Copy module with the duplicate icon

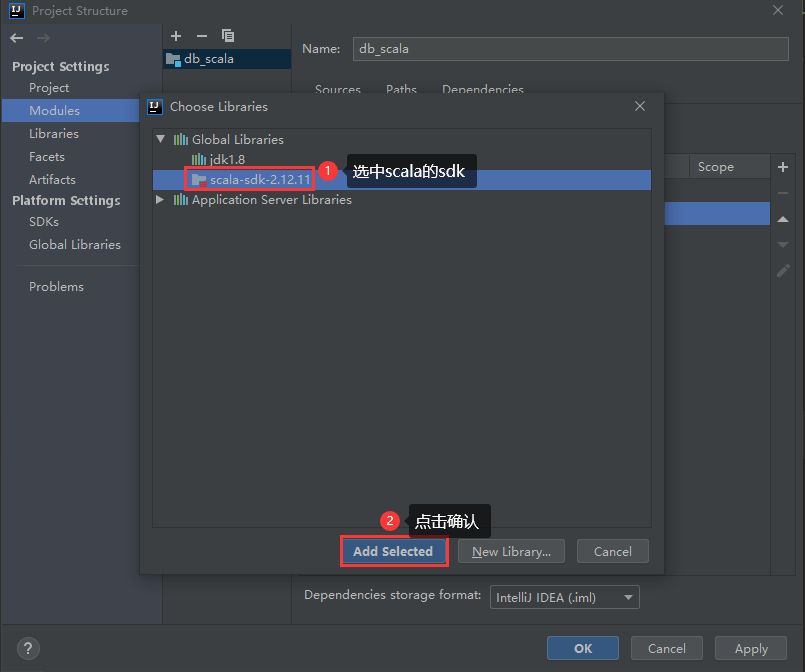click(x=228, y=36)
